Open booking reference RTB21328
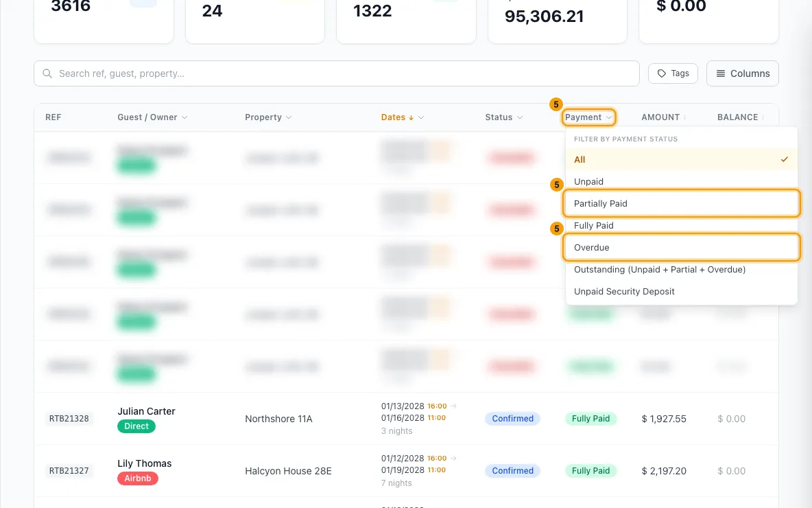Viewport: 812px width, 508px height. coord(69,418)
